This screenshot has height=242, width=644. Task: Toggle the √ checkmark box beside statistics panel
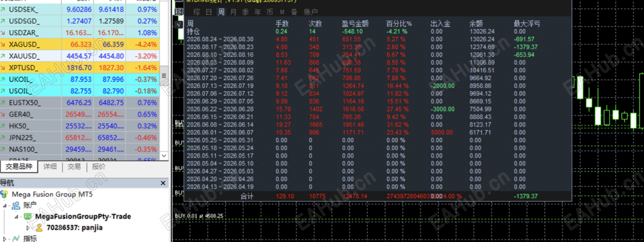[179, 25]
